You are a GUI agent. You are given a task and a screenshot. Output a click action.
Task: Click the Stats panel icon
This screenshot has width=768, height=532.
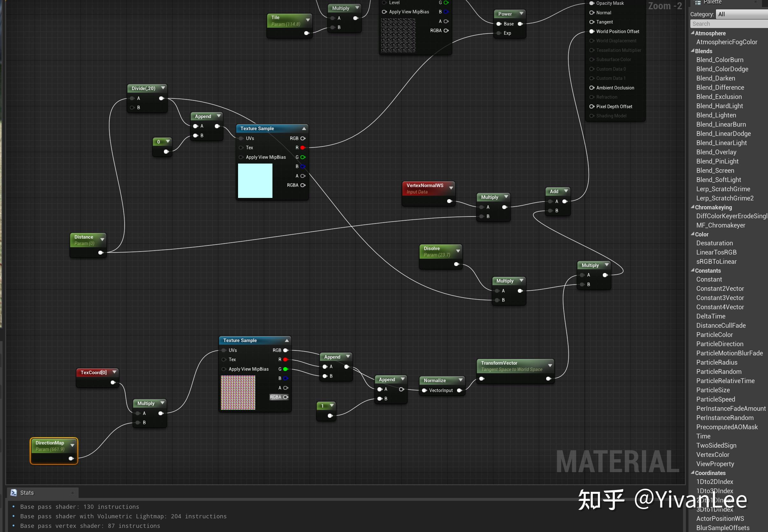14,493
